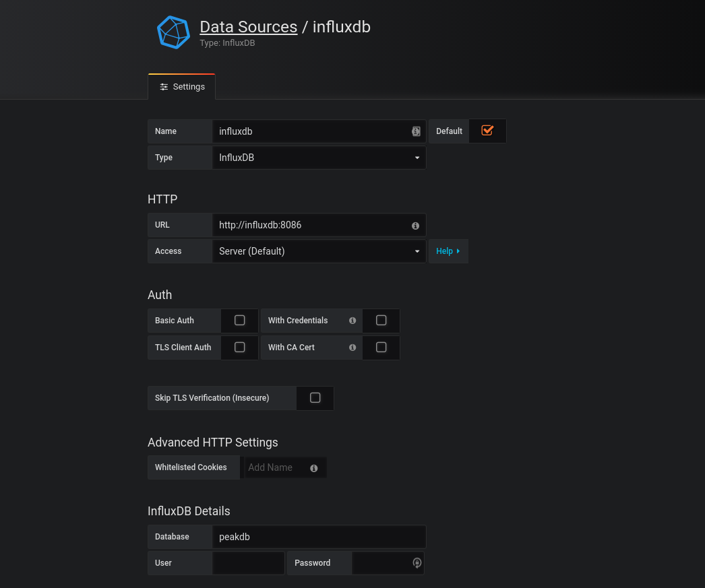Open the Type dropdown showing InfluxDB
The image size is (705, 588).
pyautogui.click(x=319, y=158)
